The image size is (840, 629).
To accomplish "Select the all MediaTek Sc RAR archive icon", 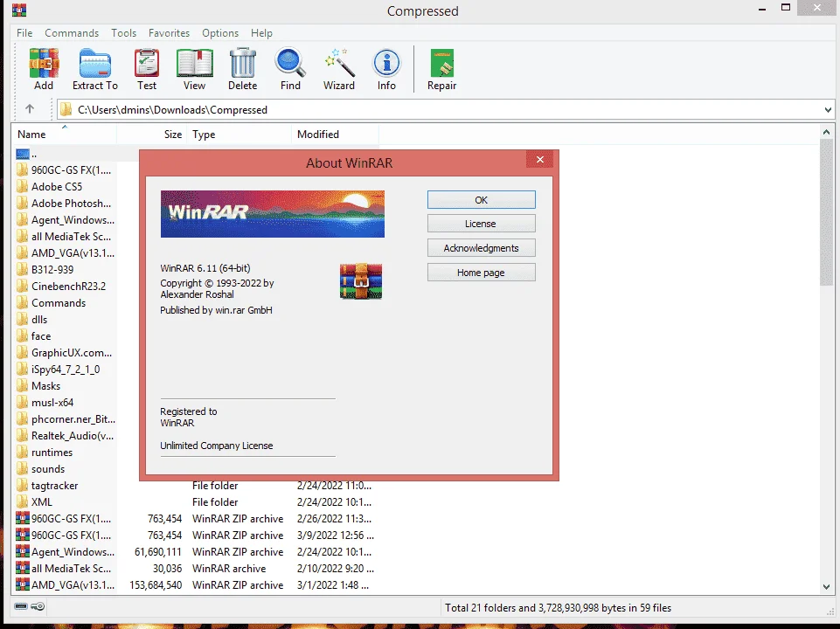I will 23,568.
